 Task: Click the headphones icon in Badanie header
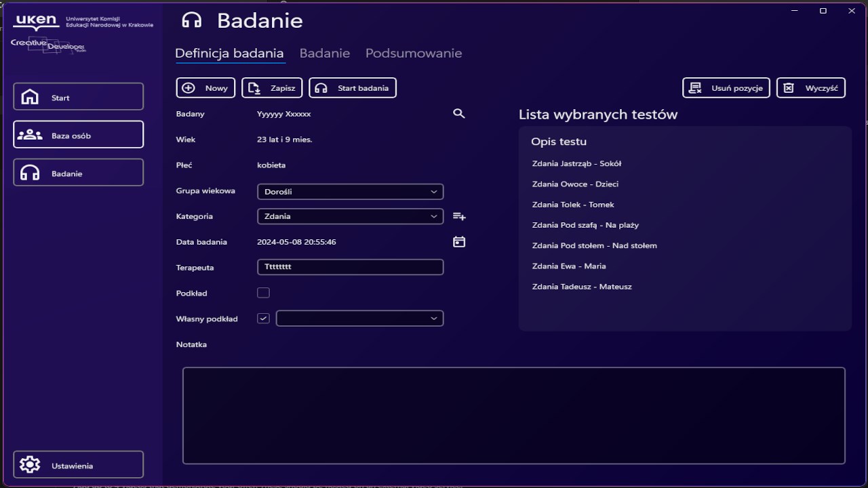[x=192, y=20]
